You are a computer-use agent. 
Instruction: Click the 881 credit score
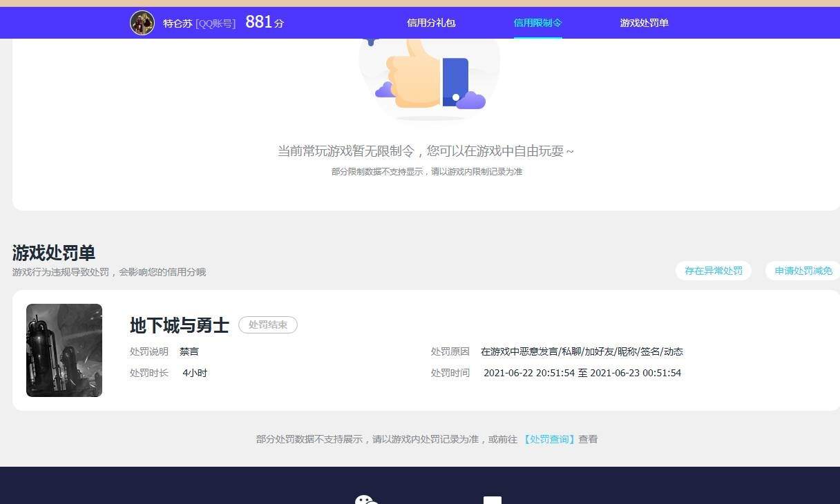(259, 22)
